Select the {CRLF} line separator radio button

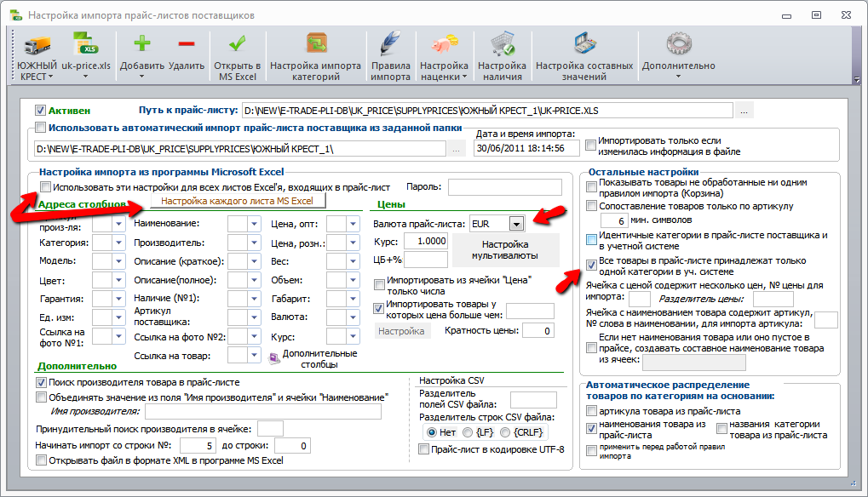pos(505,432)
